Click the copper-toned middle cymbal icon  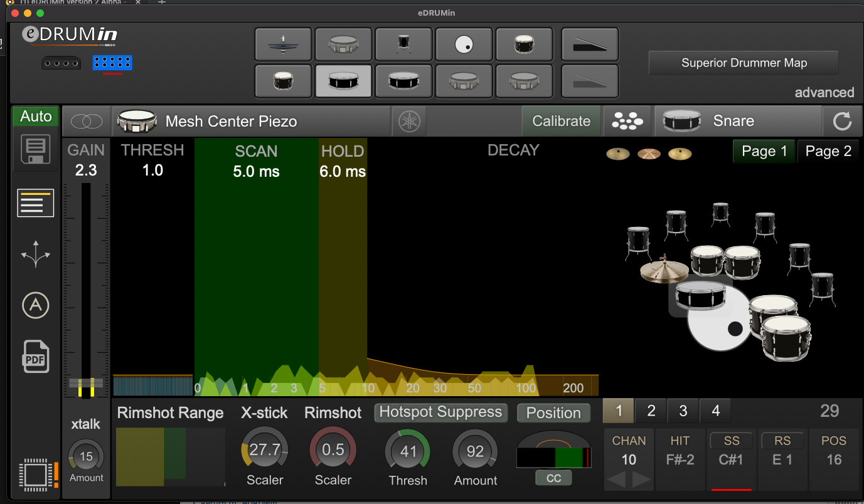point(649,154)
